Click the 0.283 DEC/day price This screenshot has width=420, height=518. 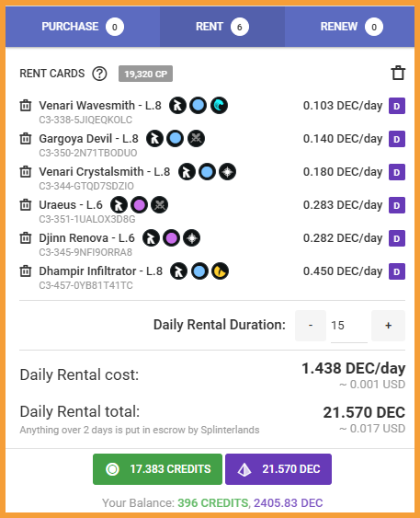[x=343, y=205]
